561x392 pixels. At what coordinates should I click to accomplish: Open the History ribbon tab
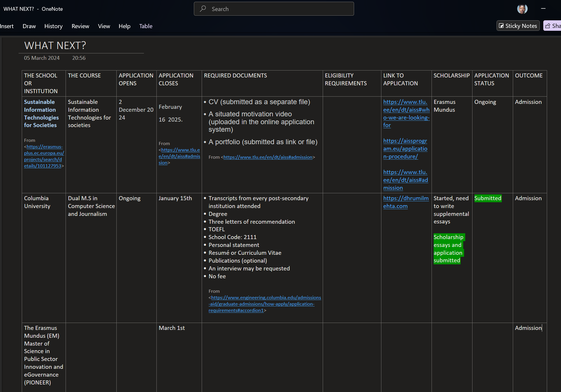tap(53, 26)
